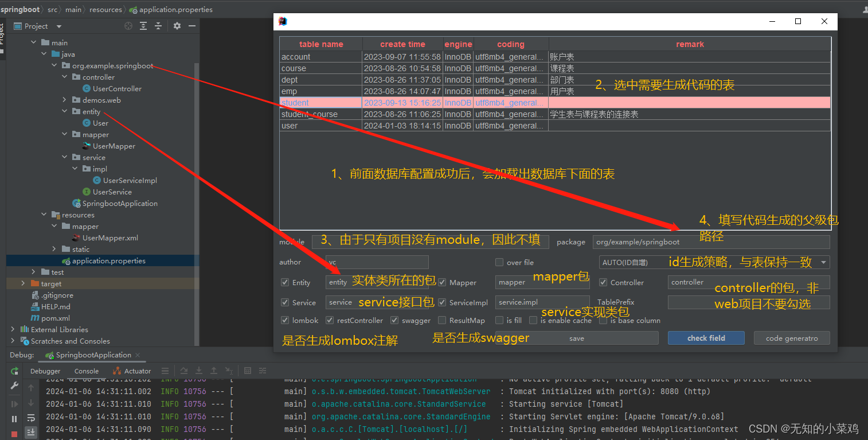Screen dimensions: 868x440
Task: Expand the target folder
Action: pos(24,284)
